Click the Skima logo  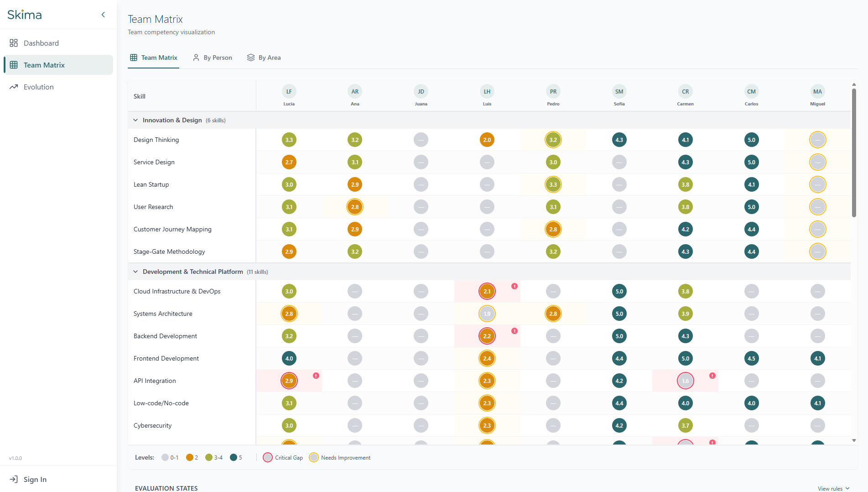click(x=25, y=15)
